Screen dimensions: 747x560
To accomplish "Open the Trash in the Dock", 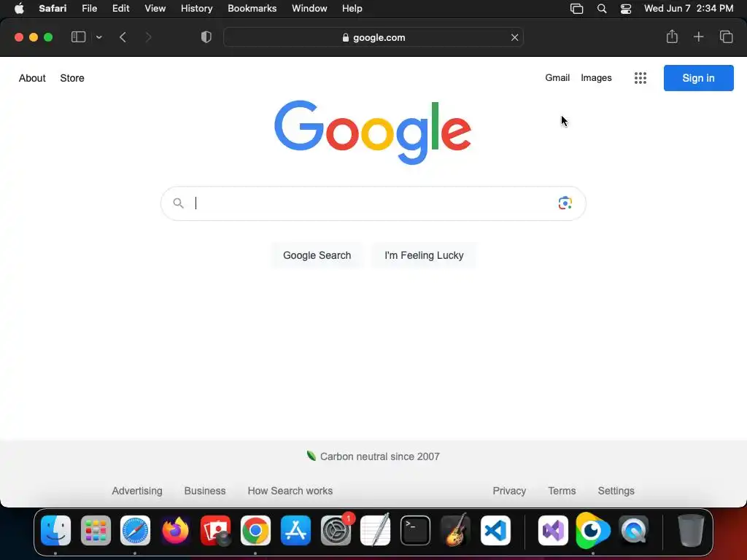I will (691, 530).
